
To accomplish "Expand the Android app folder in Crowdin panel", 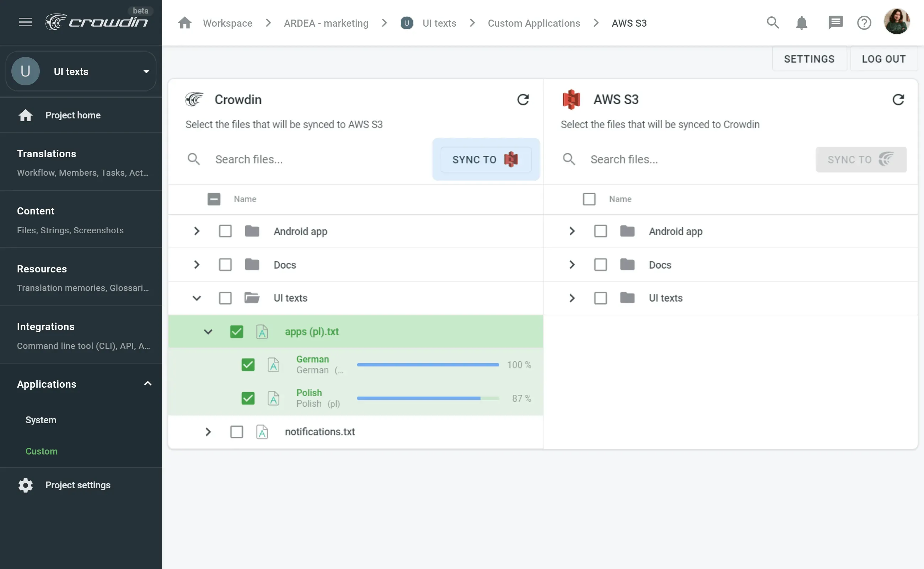I will click(x=196, y=231).
